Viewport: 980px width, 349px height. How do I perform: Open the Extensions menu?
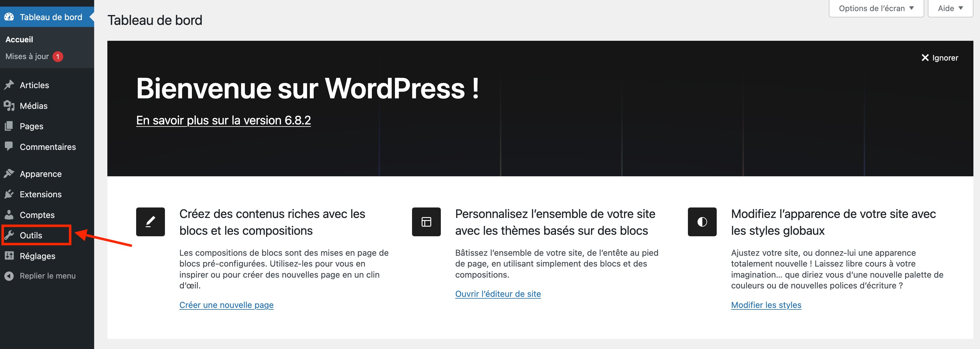(x=47, y=194)
